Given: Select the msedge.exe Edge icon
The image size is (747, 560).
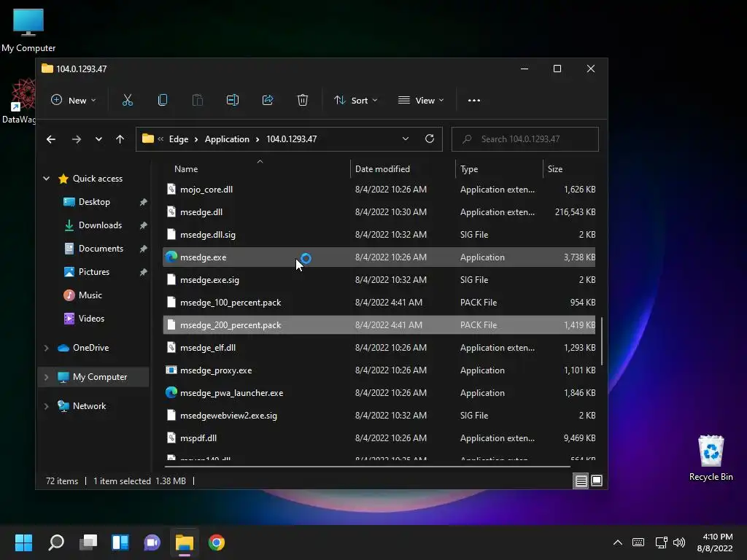Looking at the screenshot, I should point(171,257).
